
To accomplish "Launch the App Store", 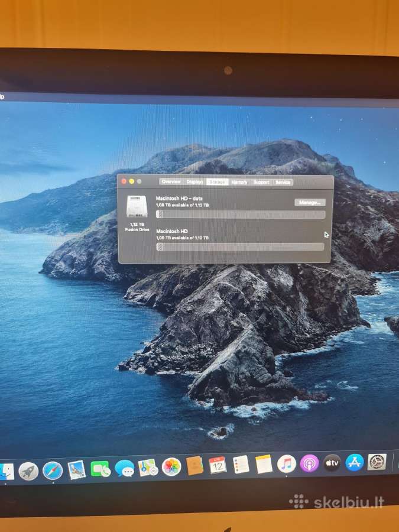I will click(x=355, y=462).
